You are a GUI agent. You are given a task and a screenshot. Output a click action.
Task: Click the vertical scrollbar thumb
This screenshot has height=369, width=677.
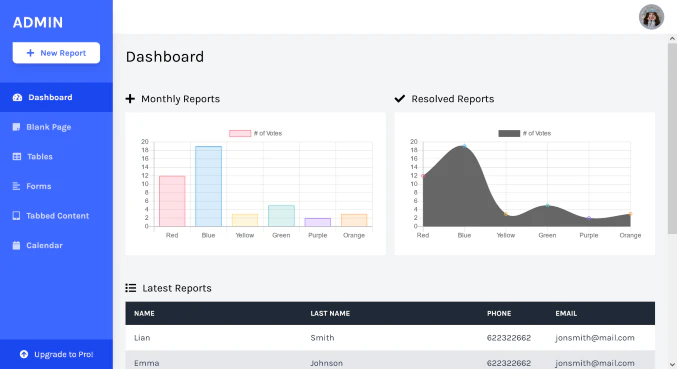click(x=672, y=138)
